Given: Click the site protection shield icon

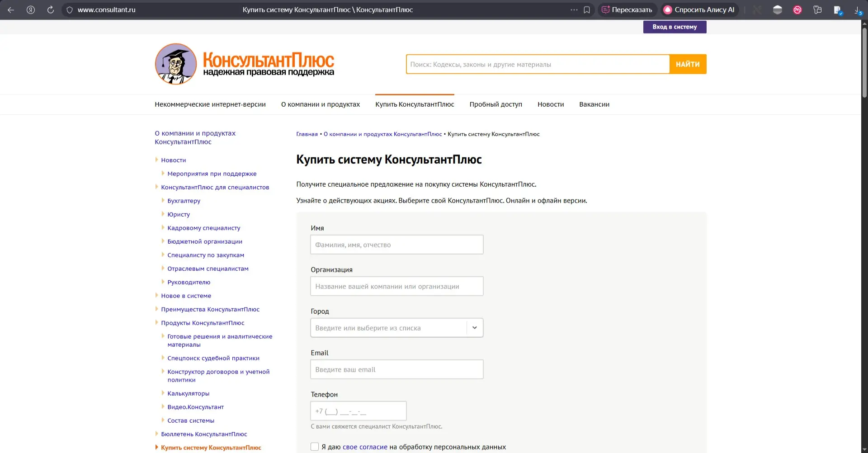Looking at the screenshot, I should click(70, 10).
